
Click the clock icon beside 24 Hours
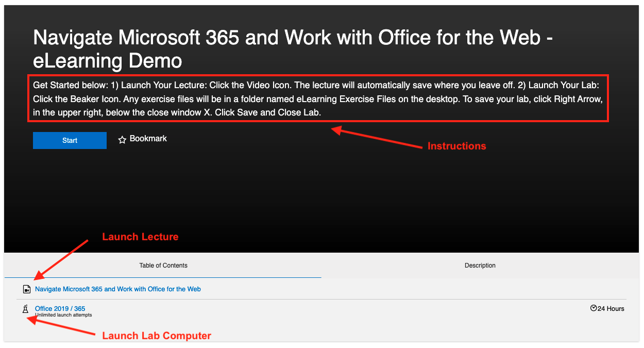tap(594, 308)
